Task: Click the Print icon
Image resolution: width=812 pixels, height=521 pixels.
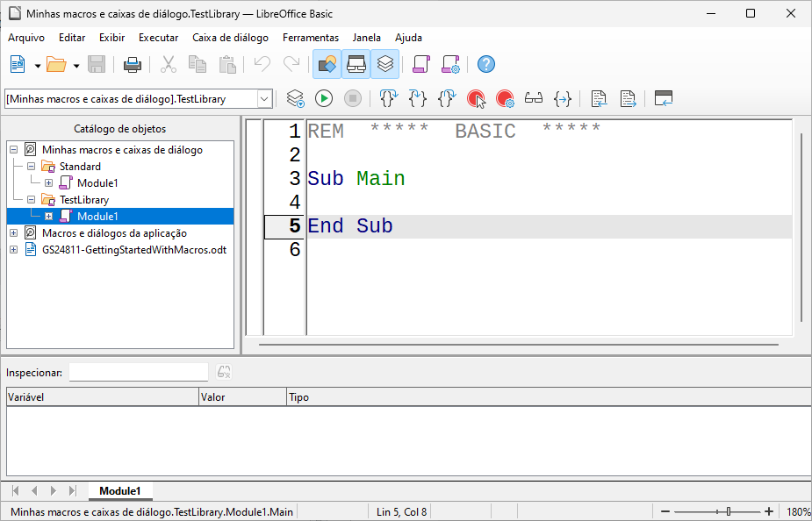Action: [x=132, y=65]
